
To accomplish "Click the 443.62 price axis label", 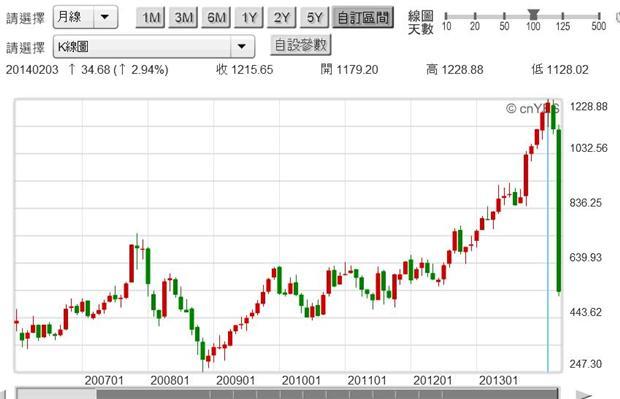I will click(586, 312).
